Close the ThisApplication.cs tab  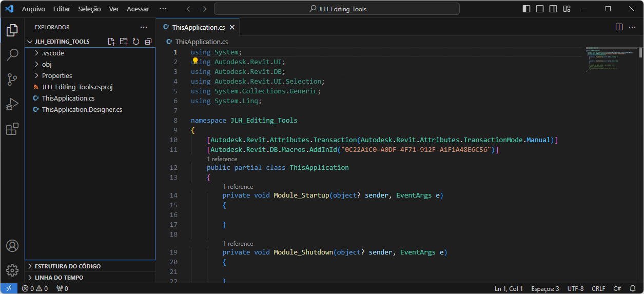(232, 27)
